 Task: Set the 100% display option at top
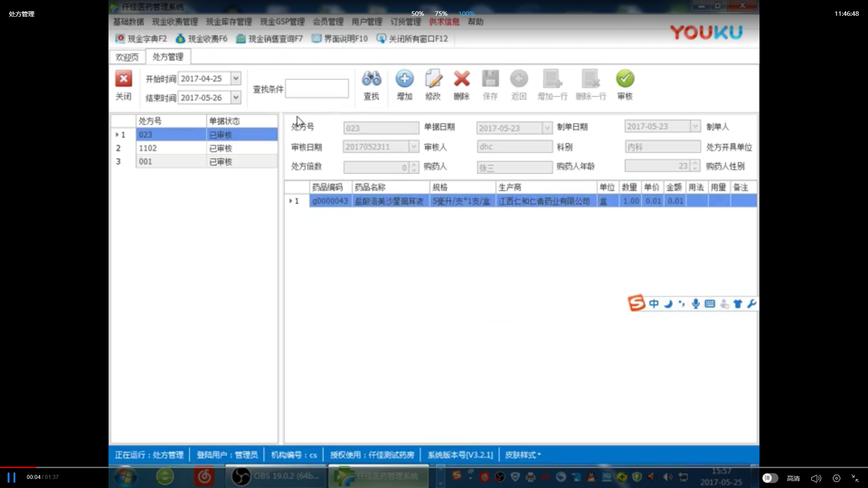466,14
